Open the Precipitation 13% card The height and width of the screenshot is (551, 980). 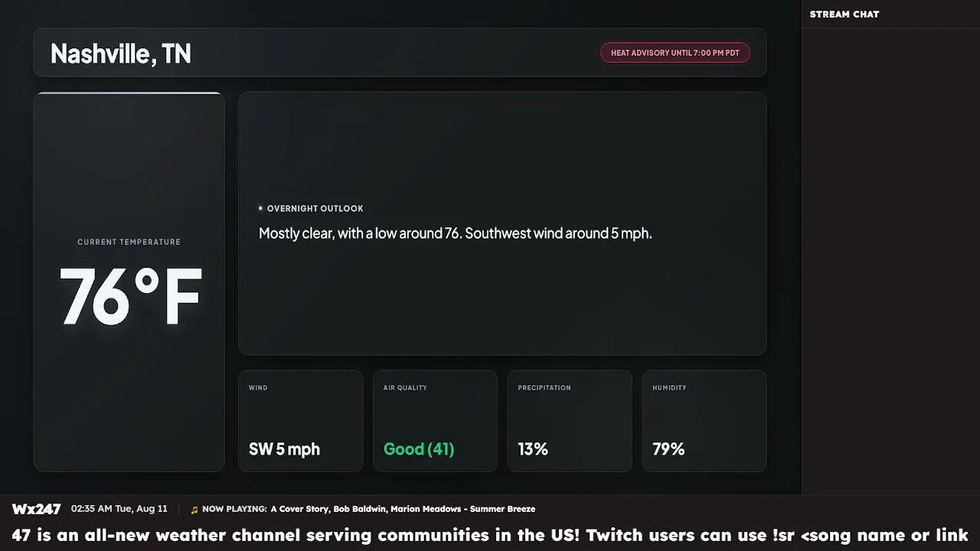pyautogui.click(x=570, y=421)
